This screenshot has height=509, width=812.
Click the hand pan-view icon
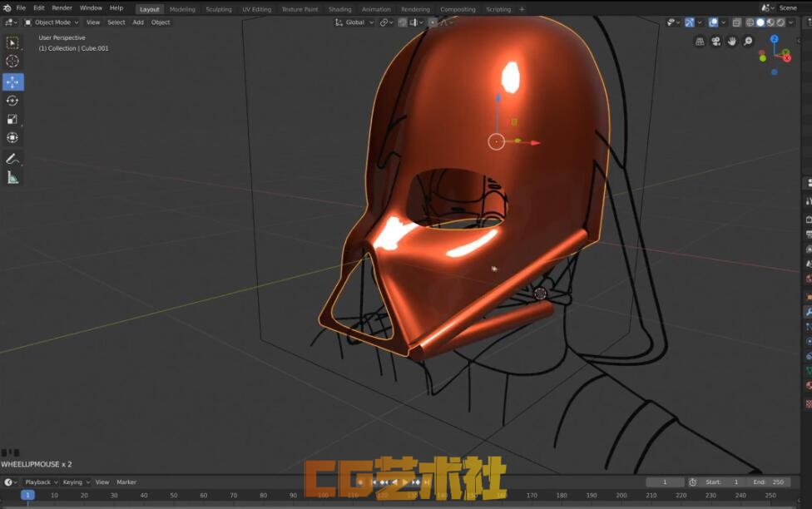(x=732, y=42)
